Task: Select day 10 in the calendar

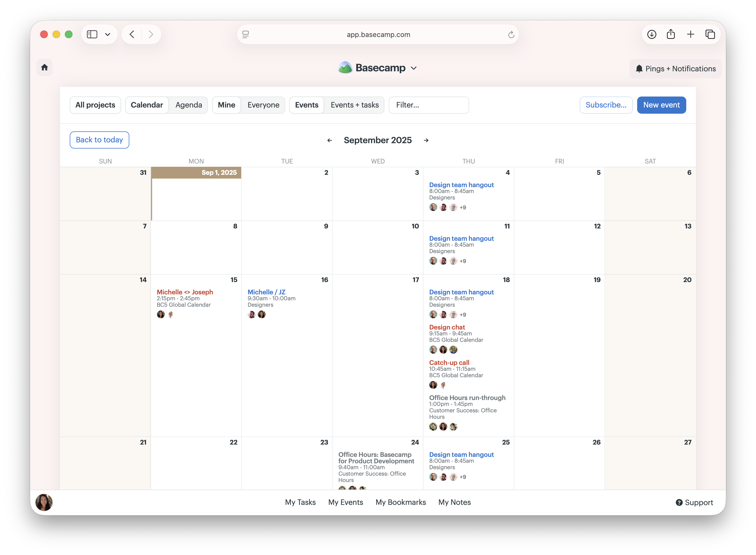Action: (x=415, y=227)
